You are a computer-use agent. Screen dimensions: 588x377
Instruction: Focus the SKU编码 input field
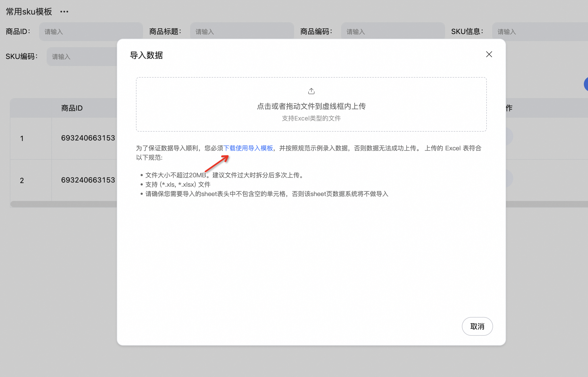[82, 57]
